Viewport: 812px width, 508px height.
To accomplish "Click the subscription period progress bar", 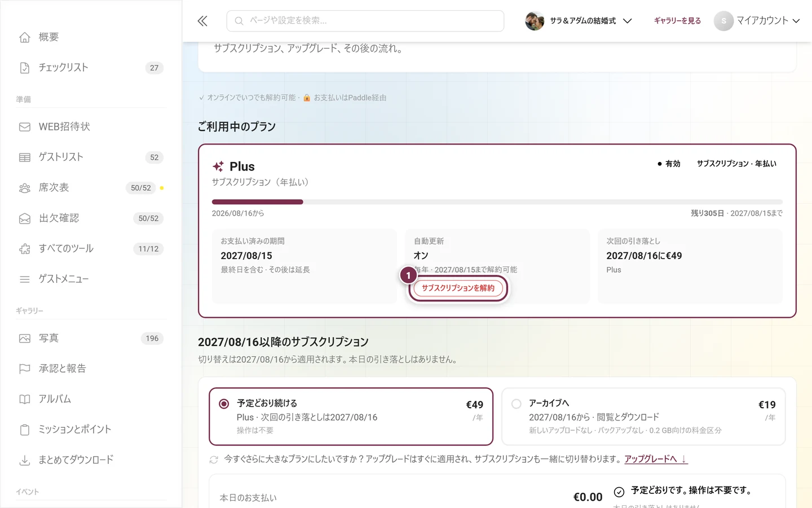I will 497,202.
